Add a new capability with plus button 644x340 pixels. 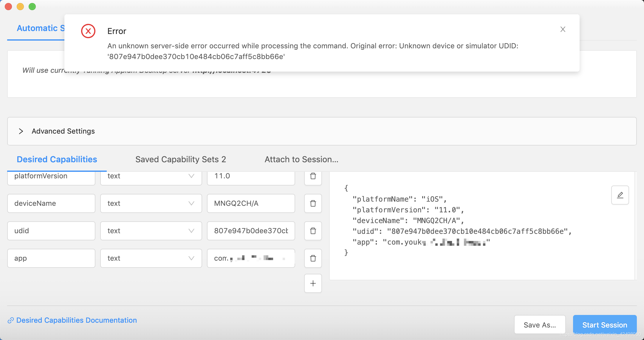(x=313, y=283)
